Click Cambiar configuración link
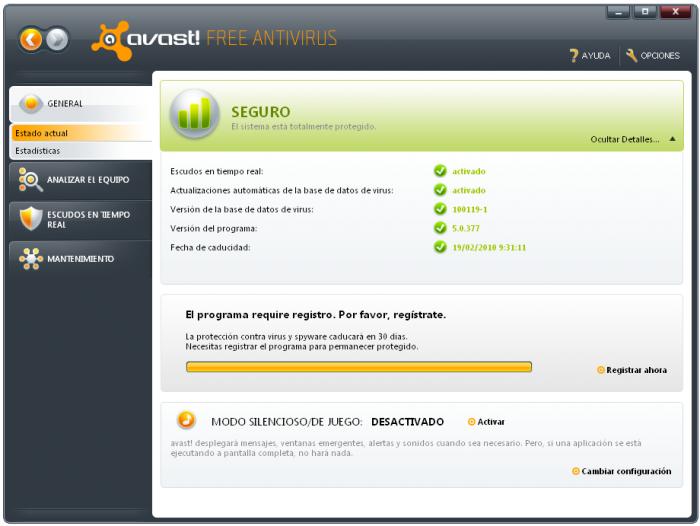The image size is (700, 526). coord(626,471)
